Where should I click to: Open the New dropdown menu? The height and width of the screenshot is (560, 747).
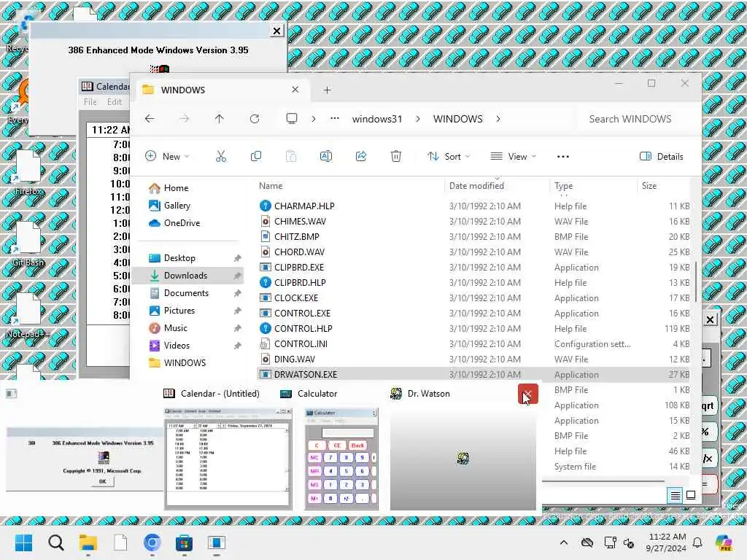167,156
